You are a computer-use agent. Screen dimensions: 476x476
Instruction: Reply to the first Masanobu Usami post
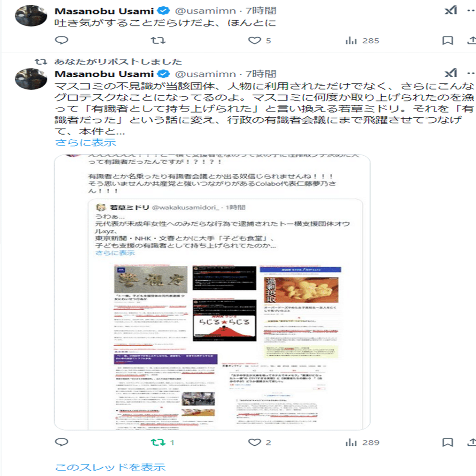pyautogui.click(x=62, y=40)
